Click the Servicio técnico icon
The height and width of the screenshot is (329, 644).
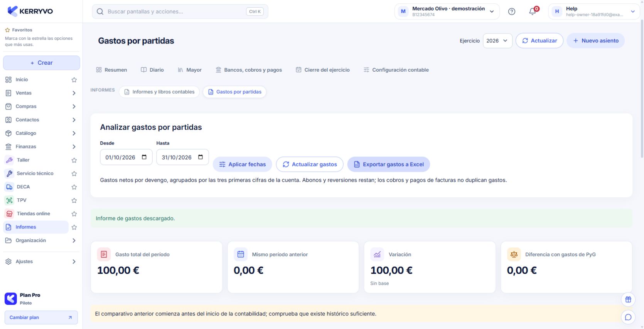coord(9,173)
